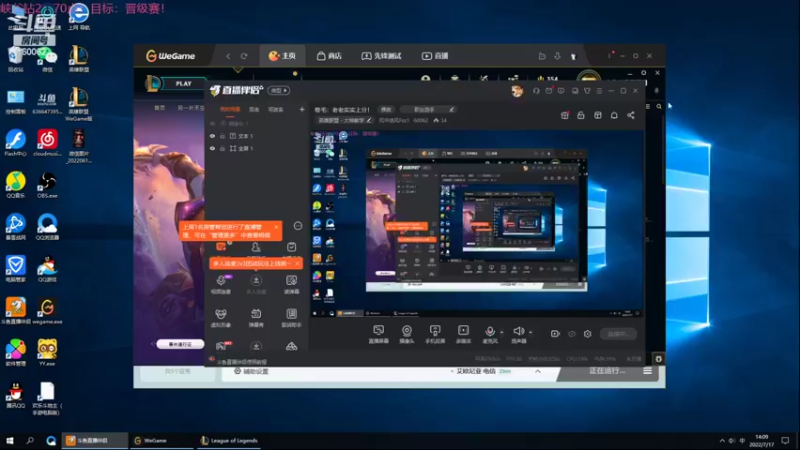Edit the 英雄联盟 category tag
The height and width of the screenshot is (450, 800).
tap(344, 120)
